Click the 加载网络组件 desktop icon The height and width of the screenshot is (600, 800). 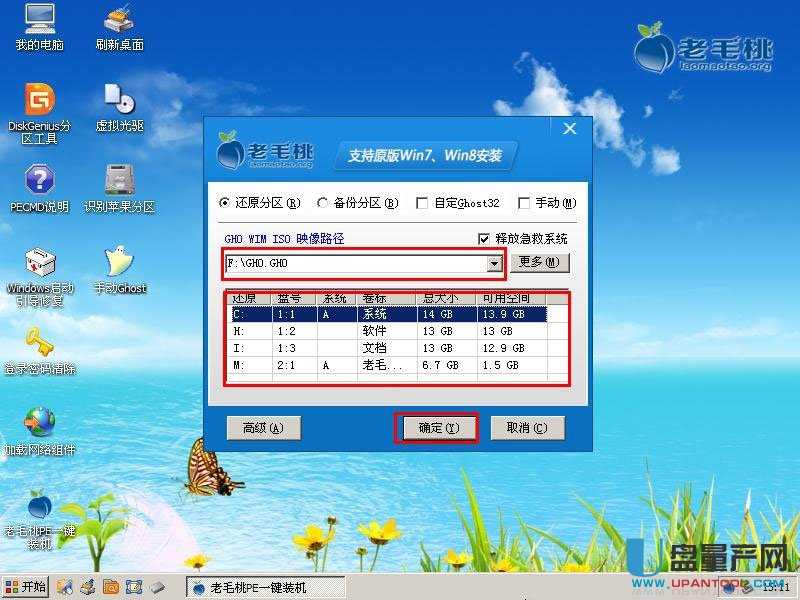pyautogui.click(x=39, y=424)
